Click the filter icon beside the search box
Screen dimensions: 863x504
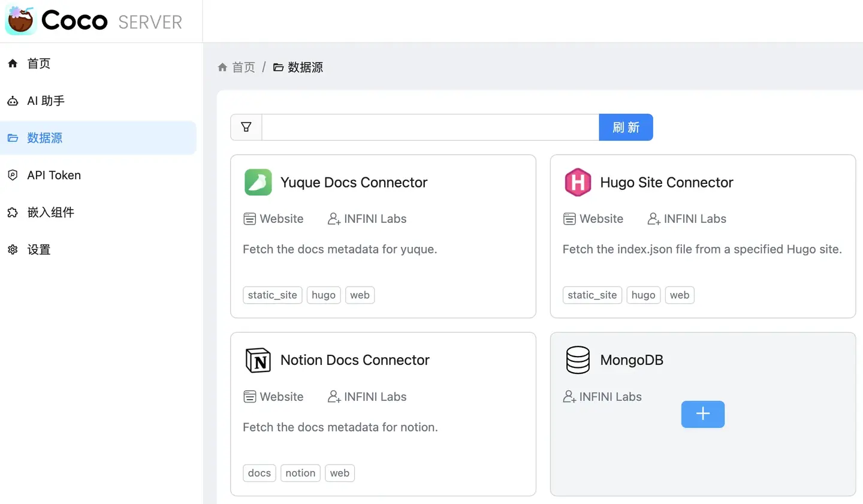coord(246,127)
